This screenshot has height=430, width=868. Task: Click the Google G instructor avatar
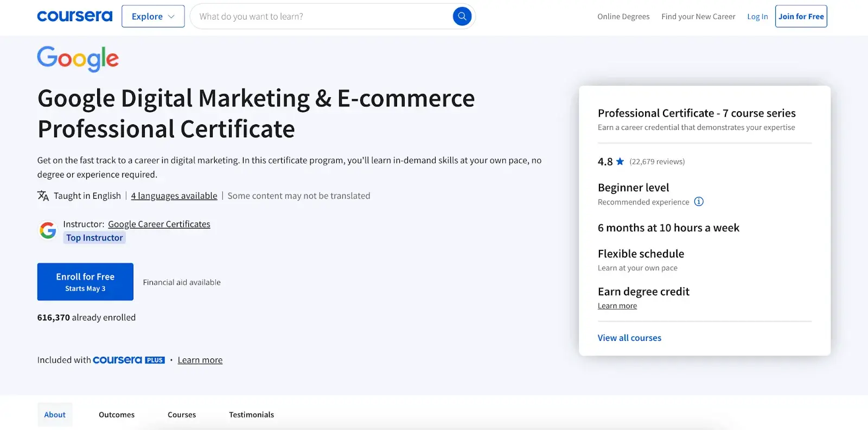tap(48, 231)
